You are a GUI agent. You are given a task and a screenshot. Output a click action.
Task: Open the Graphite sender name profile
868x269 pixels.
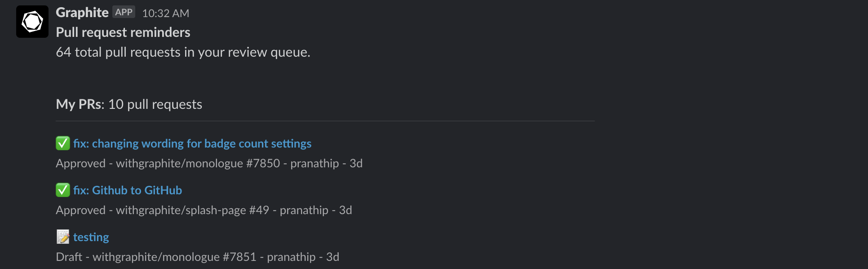(x=82, y=13)
